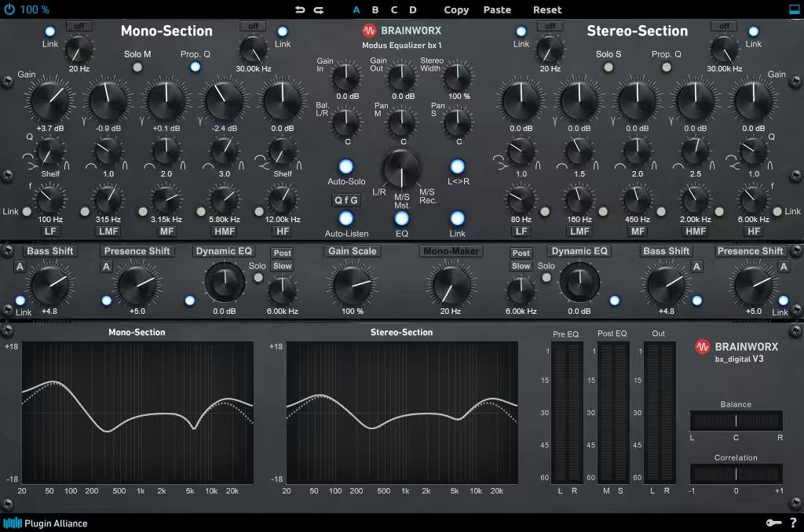Select preset slot B
Viewport: 804px width, 532px height.
[375, 9]
